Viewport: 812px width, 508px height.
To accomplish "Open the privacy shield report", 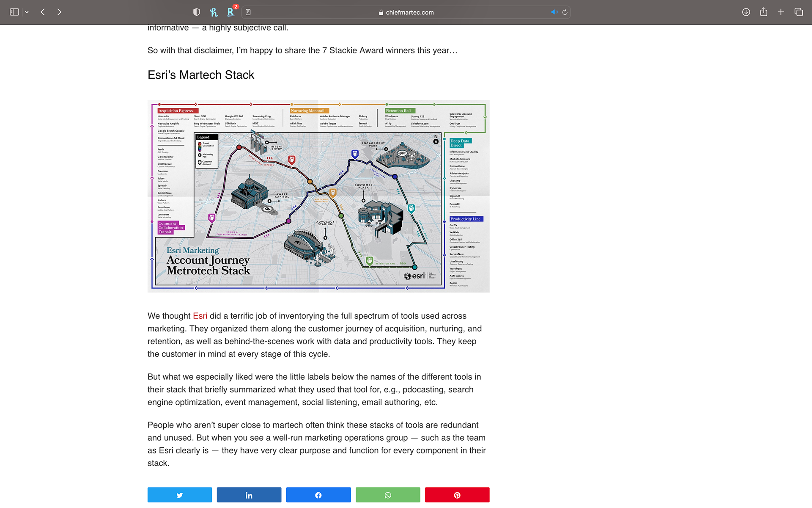I will (x=196, y=12).
